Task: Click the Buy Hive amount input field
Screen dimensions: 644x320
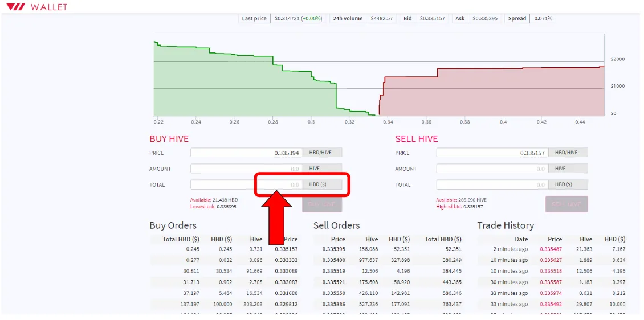Action: (x=246, y=169)
